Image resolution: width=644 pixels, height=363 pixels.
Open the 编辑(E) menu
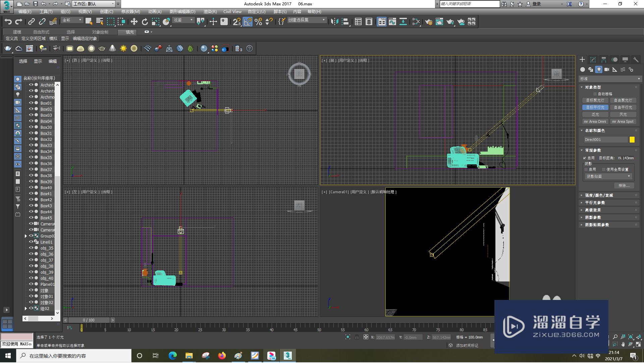point(25,12)
